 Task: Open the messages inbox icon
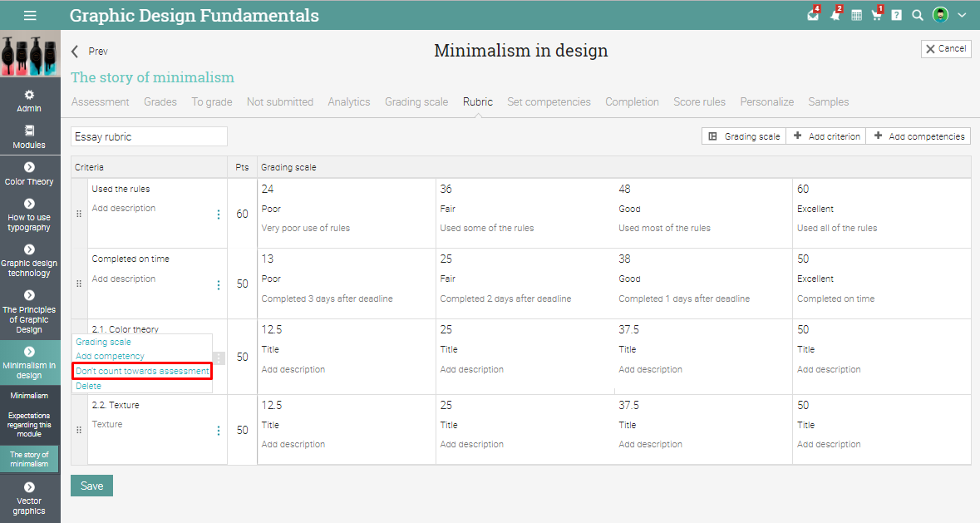coord(813,15)
